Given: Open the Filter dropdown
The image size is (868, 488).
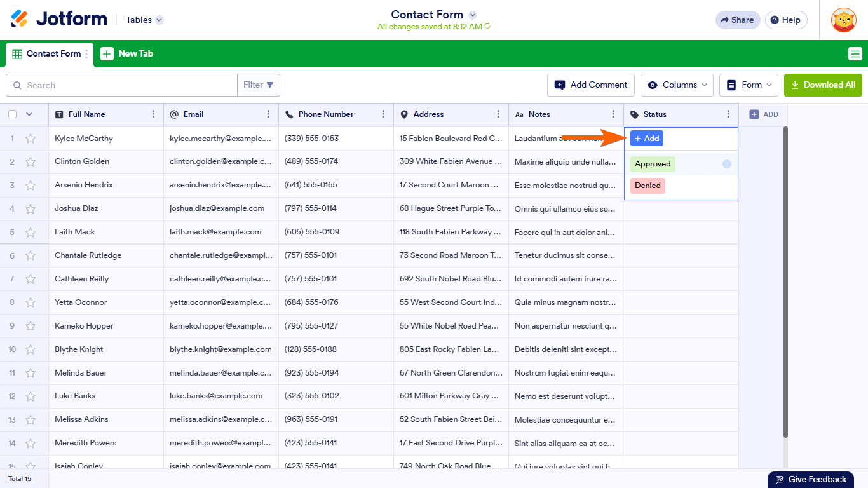Looking at the screenshot, I should coord(259,85).
